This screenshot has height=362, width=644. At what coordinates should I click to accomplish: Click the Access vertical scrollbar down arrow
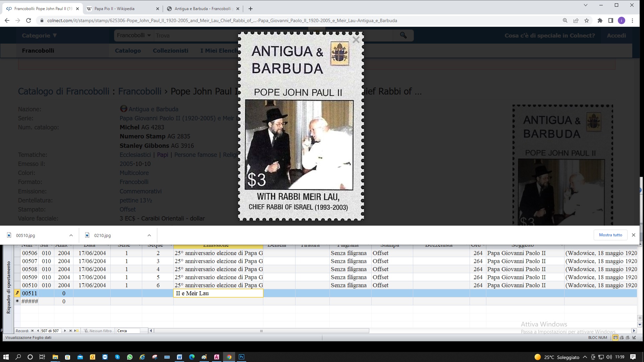[640, 324]
